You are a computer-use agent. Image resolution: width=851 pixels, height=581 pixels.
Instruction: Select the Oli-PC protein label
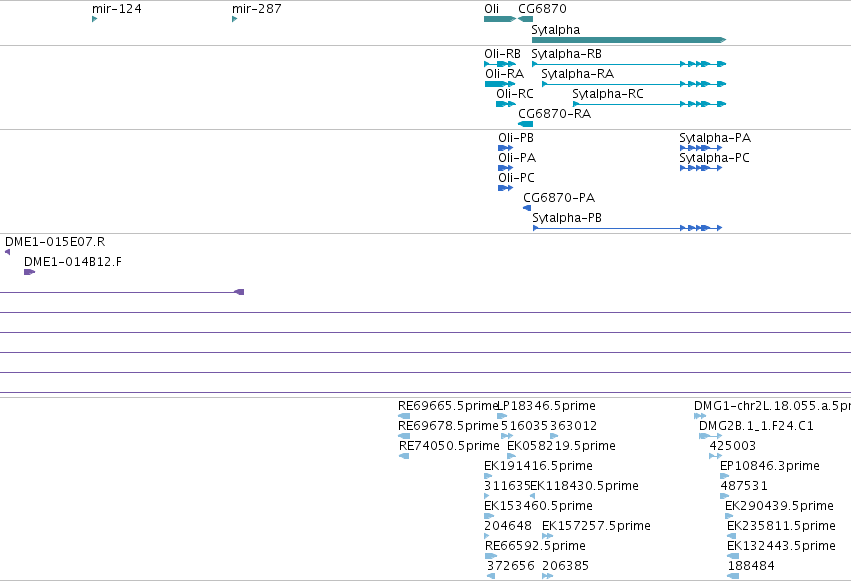tap(516, 178)
